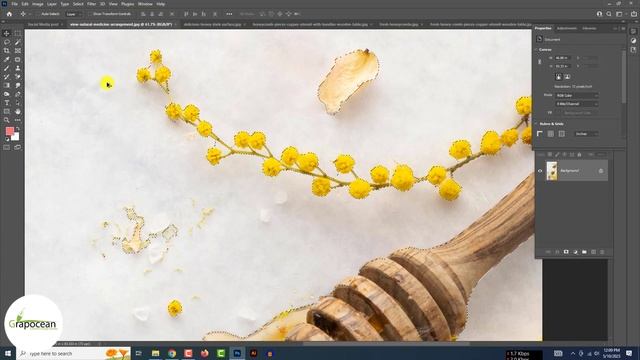Select the Rectangular Marquee tool
Screen dimensions: 640x360
pos(18,33)
